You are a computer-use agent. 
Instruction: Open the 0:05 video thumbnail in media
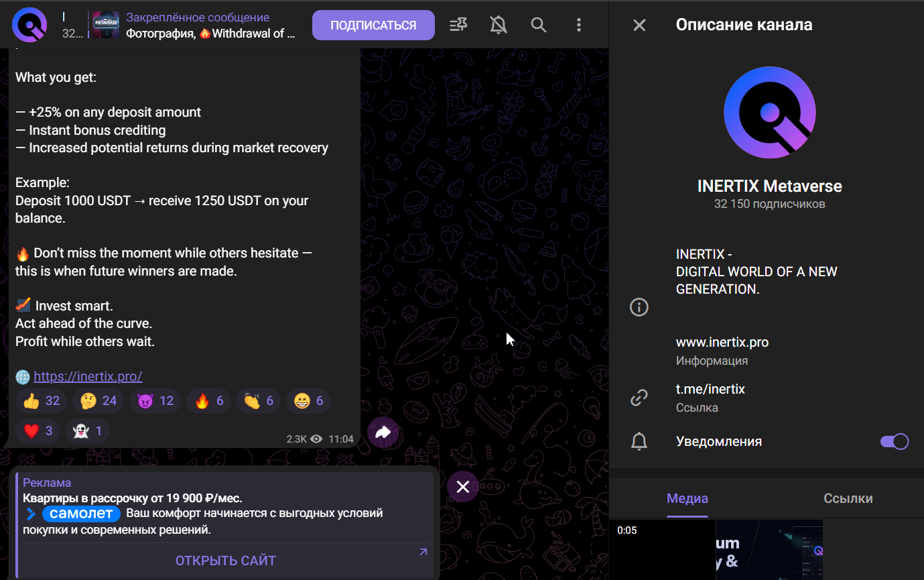point(663,550)
